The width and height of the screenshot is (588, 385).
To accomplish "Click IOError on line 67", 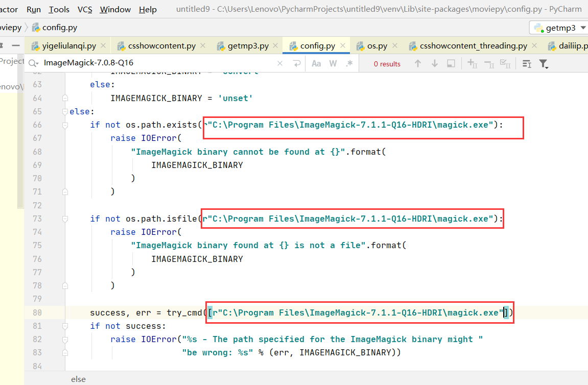I will tap(159, 138).
